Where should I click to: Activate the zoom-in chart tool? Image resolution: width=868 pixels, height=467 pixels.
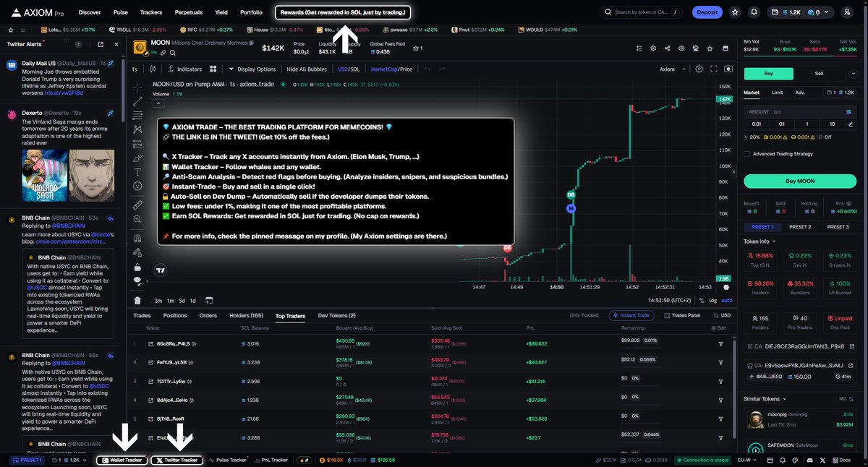pyautogui.click(x=138, y=220)
